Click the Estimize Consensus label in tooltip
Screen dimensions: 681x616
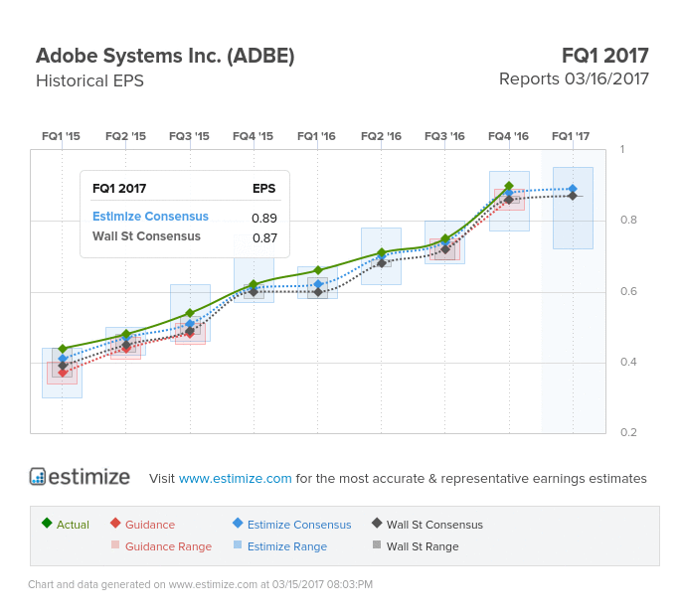(x=150, y=217)
